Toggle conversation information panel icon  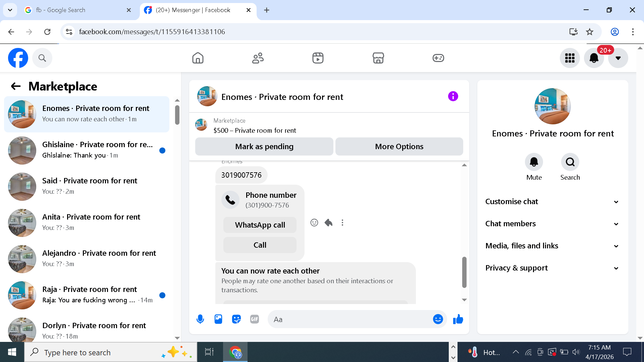[x=453, y=97]
